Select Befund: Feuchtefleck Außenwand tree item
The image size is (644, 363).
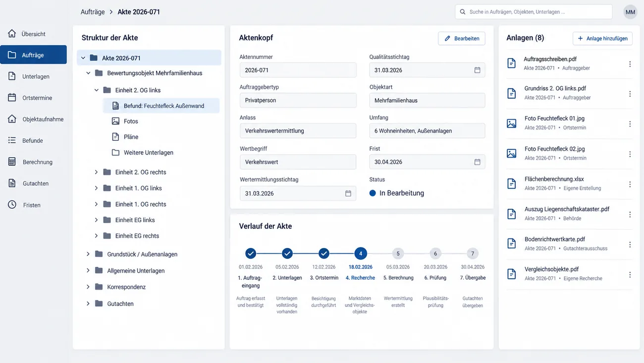click(161, 106)
